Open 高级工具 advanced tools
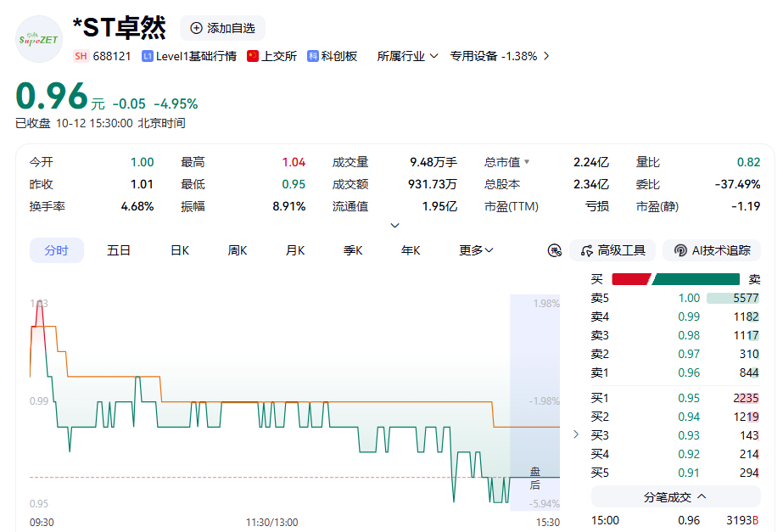 pyautogui.click(x=612, y=250)
